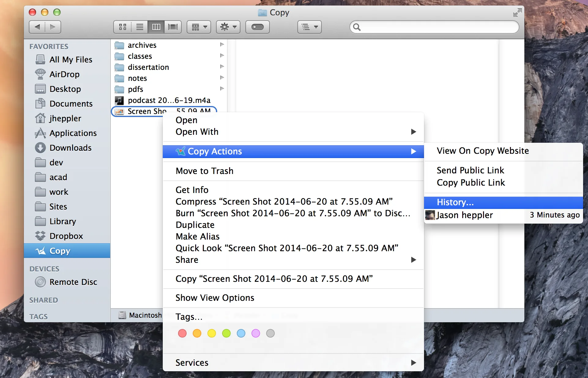Click the Edit Tags toolbar button
The image size is (588, 378).
tap(257, 27)
